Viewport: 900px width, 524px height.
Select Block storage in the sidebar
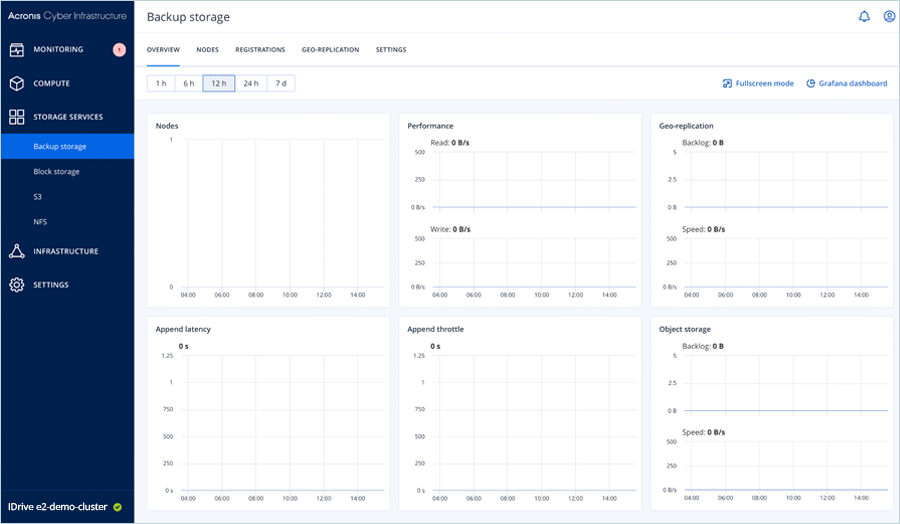(56, 172)
